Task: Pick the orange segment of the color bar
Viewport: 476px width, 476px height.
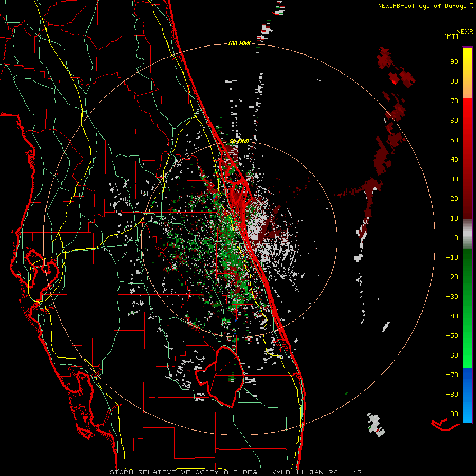Action: [x=467, y=90]
